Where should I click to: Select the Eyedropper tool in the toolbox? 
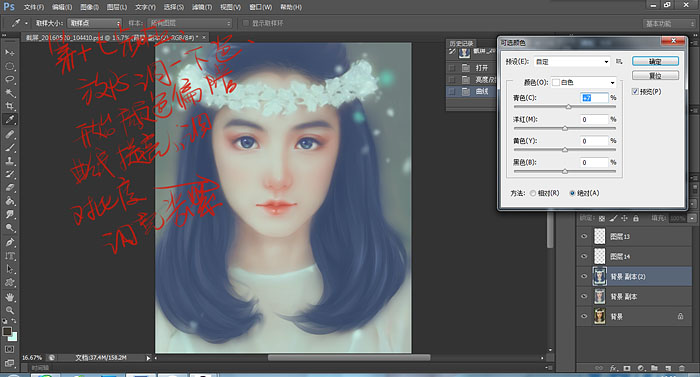coord(10,120)
